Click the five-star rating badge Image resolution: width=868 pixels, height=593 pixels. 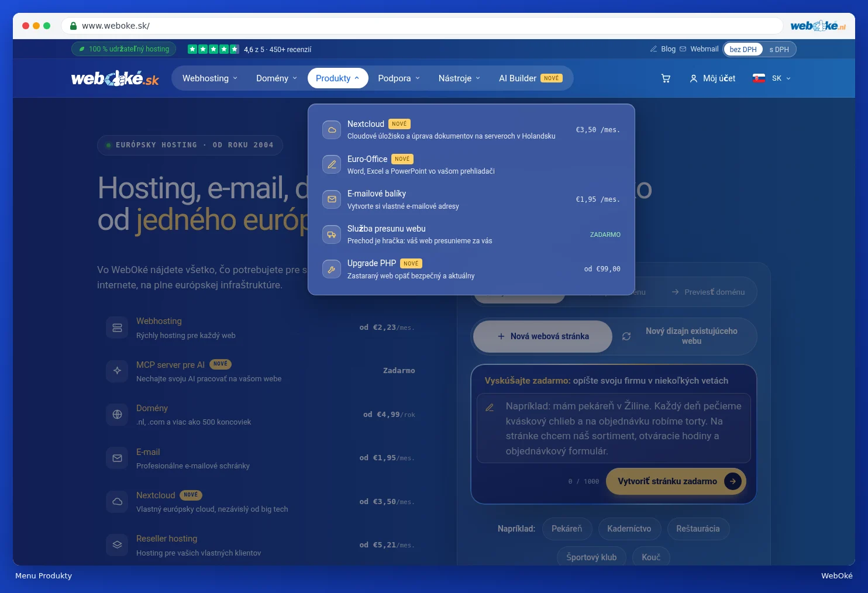(213, 49)
